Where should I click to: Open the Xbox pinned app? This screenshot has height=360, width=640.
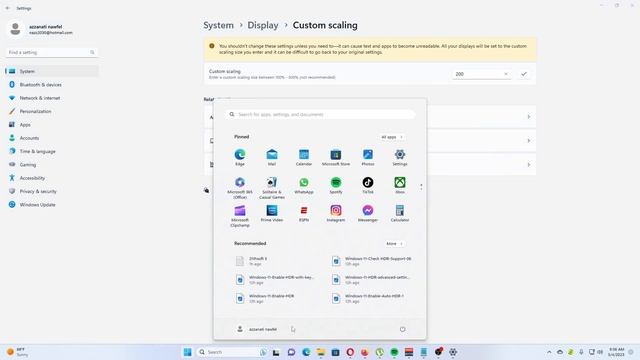click(400, 185)
